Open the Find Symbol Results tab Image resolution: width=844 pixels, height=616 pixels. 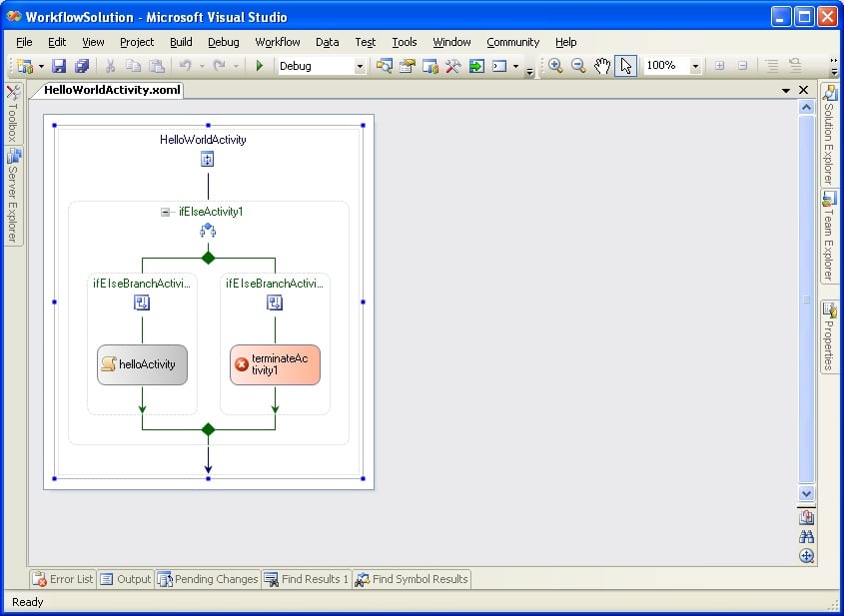click(x=412, y=579)
